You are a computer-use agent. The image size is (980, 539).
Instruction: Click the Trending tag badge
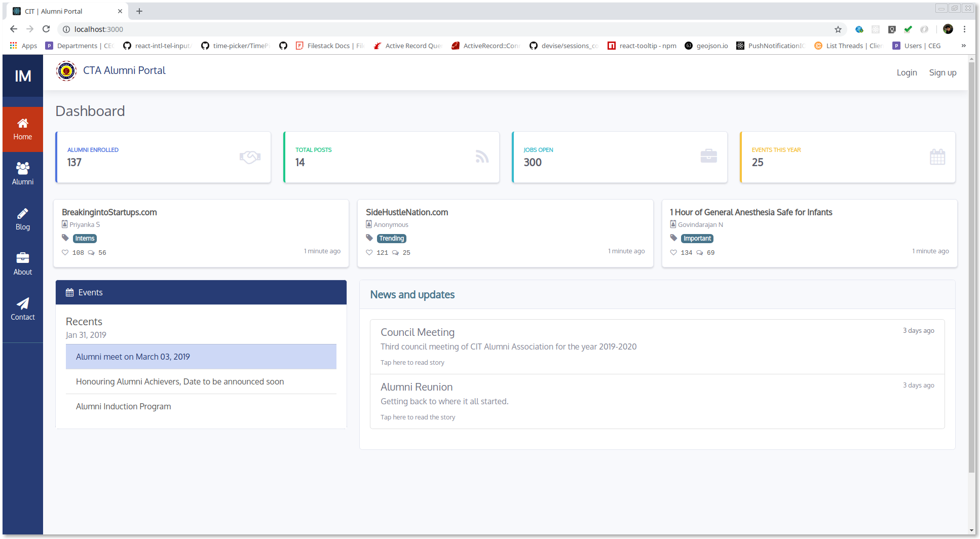point(392,239)
